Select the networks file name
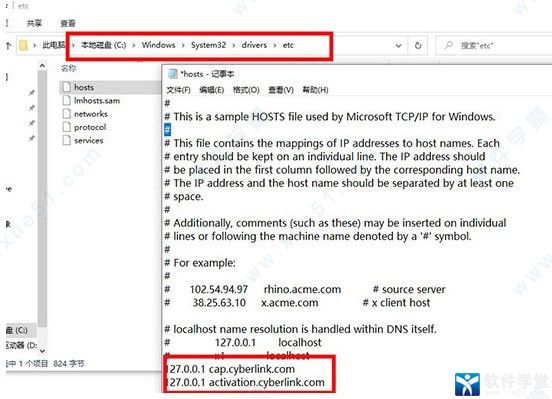Viewport: 552px width, 399px height. tap(91, 114)
